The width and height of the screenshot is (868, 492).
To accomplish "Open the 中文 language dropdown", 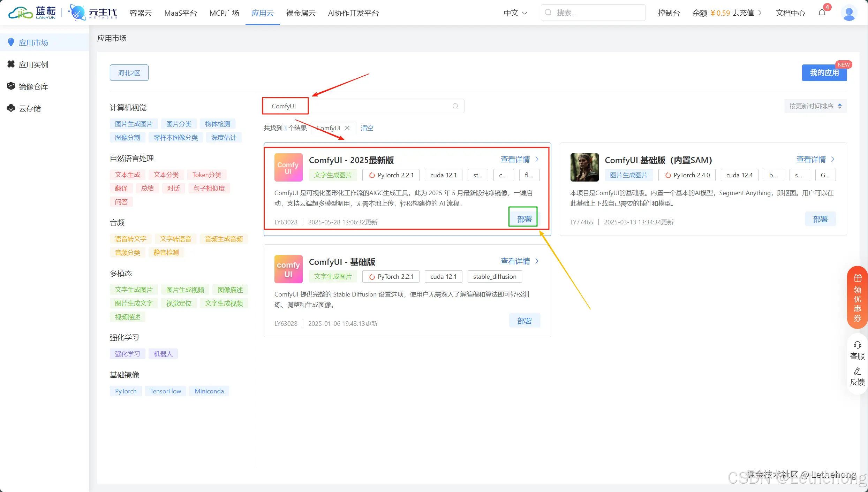I will pos(515,13).
